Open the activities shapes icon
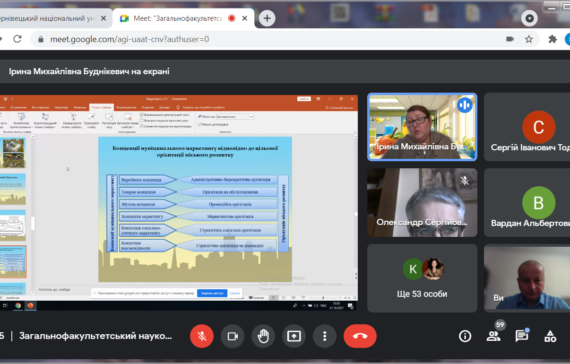570x364 pixels. (550, 336)
